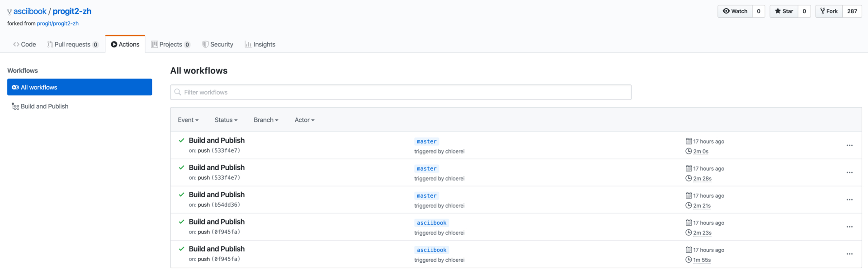Open the Insights tab
The width and height of the screenshot is (868, 274).
coord(260,44)
